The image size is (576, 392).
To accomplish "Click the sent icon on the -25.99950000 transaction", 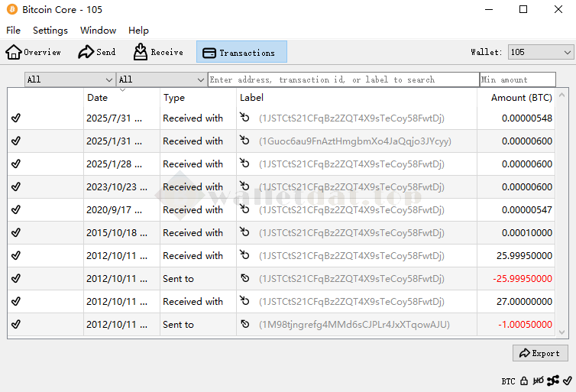I will [x=244, y=279].
